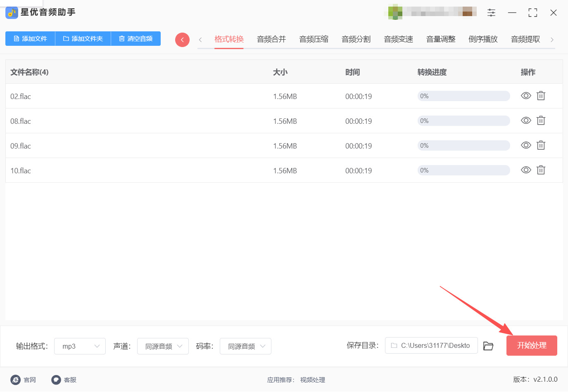Viewport: 568px width, 392px height.
Task: Open the 输出格式 mp3 dropdown
Action: (x=80, y=346)
